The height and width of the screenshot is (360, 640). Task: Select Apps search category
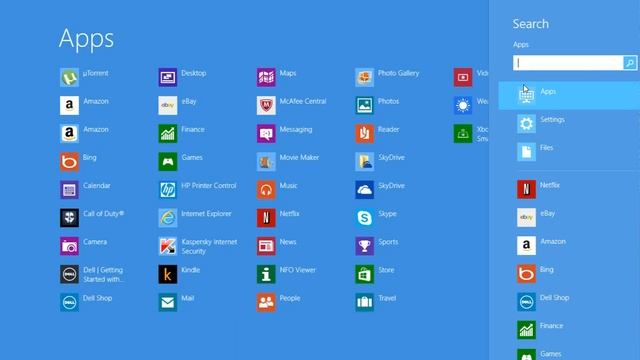pos(569,95)
